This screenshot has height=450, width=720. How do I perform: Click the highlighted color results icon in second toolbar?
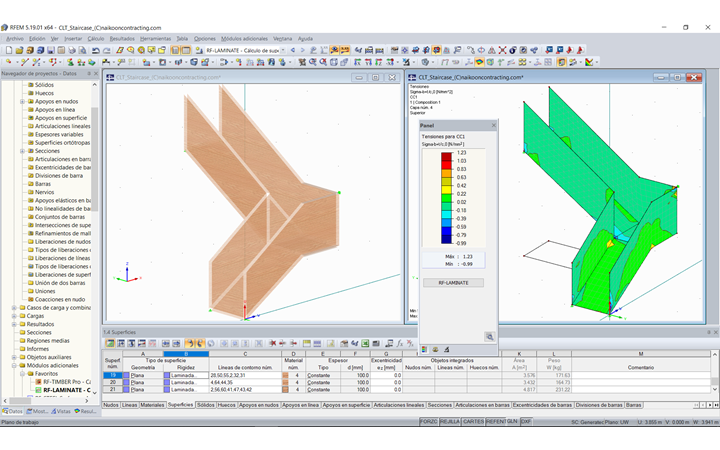[x=479, y=62]
